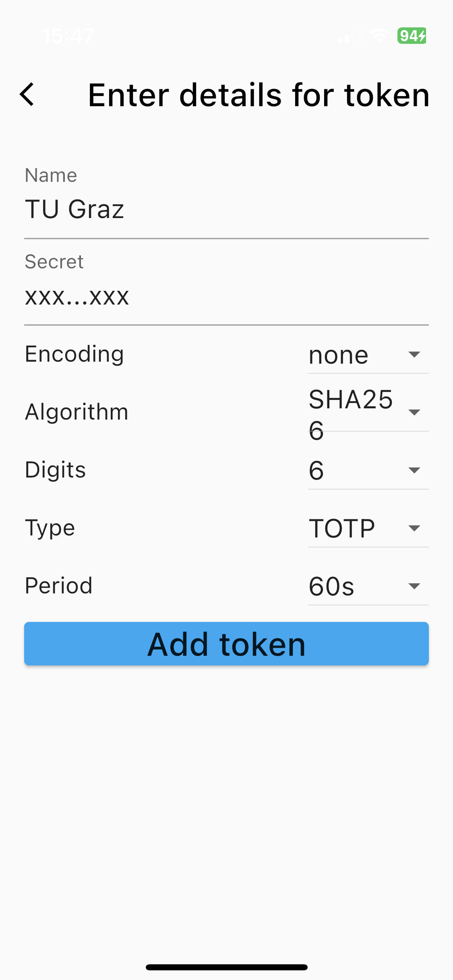453x980 pixels.
Task: Tap the clock time in status bar
Action: (68, 36)
